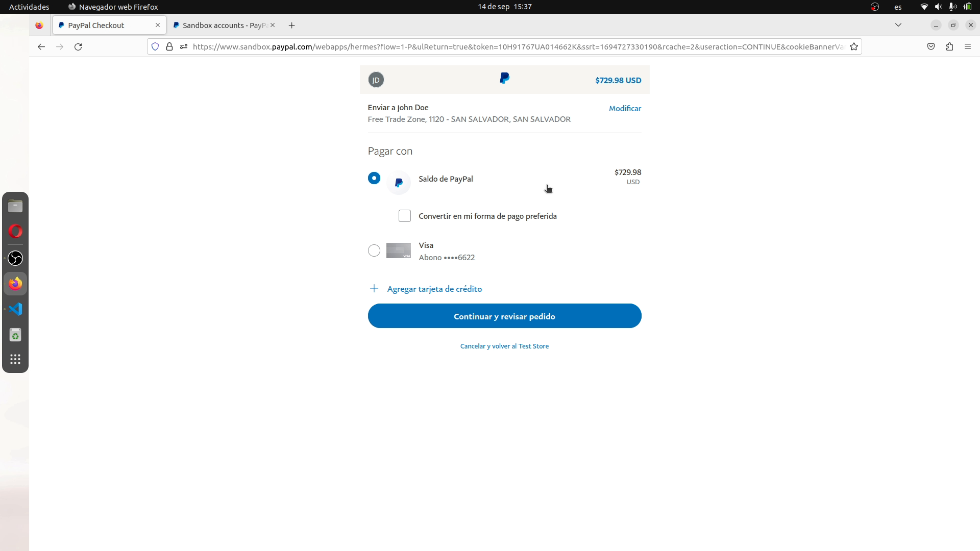This screenshot has width=980, height=551.
Task: Open the Firefox extensions puzzle icon
Action: coord(949,46)
